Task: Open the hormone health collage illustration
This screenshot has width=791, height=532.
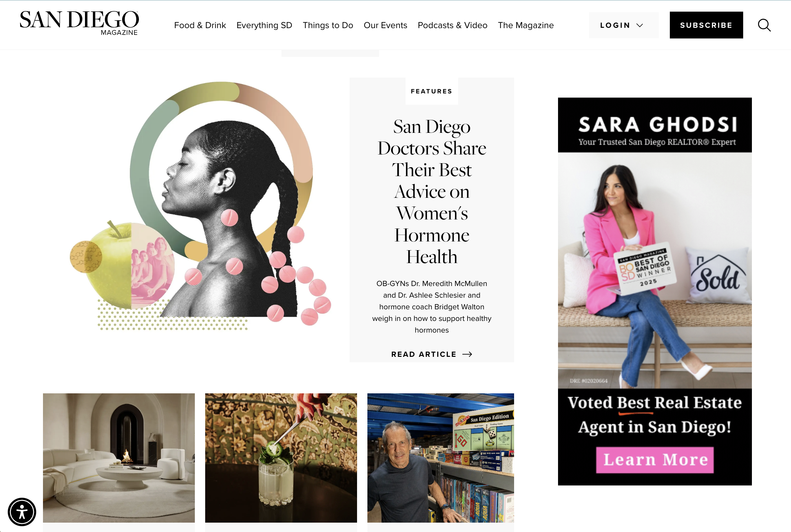Action: coord(200,206)
